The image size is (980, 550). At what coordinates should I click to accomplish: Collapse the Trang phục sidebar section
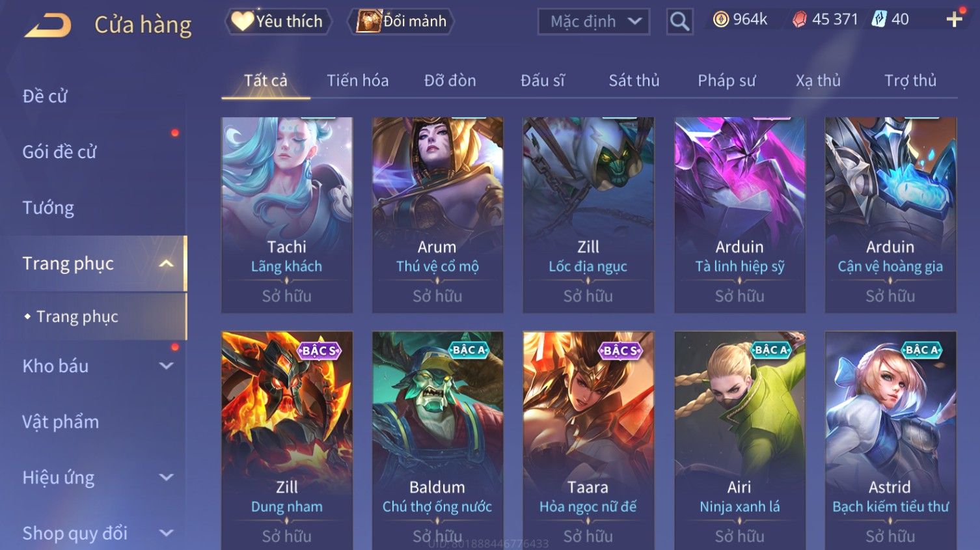(x=166, y=264)
